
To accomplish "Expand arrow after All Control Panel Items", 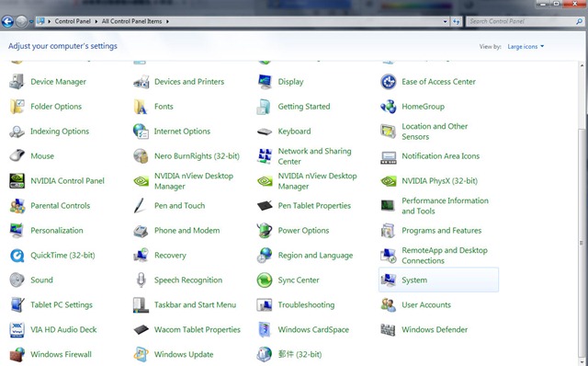I will point(167,21).
